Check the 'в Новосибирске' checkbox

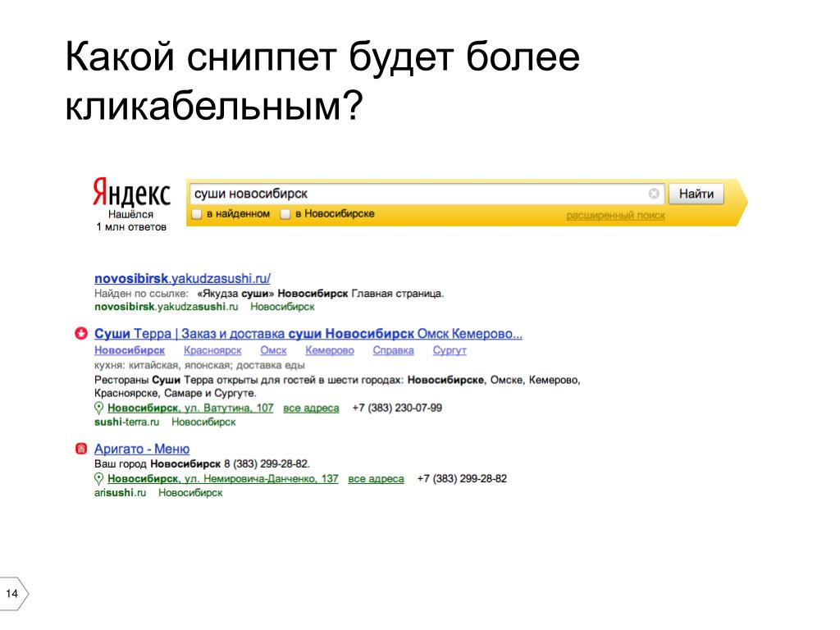(285, 214)
